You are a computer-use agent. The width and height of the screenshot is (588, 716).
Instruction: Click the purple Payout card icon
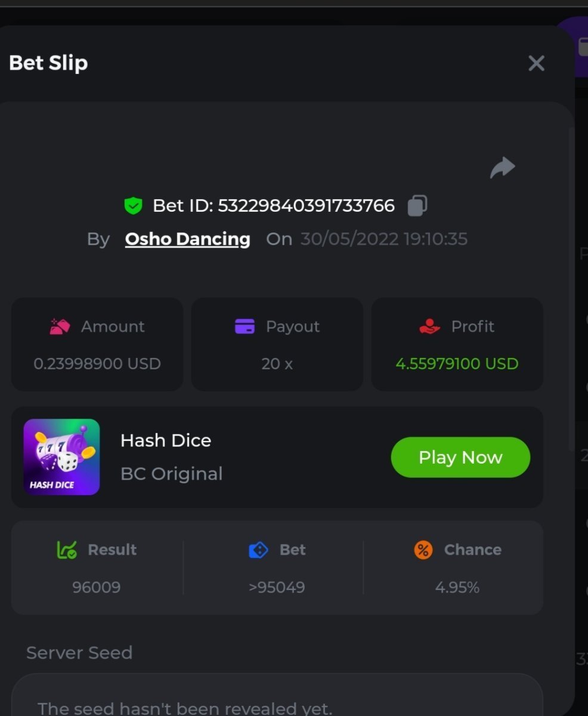245,326
